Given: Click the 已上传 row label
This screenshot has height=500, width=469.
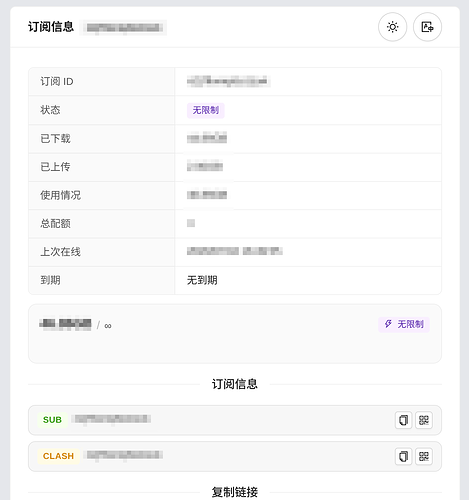Looking at the screenshot, I should (x=55, y=167).
